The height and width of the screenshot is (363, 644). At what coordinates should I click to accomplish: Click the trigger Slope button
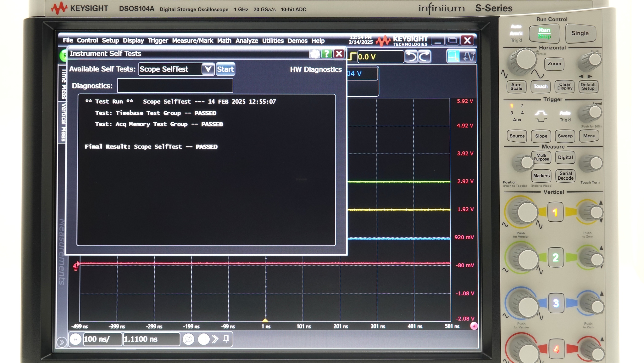(x=541, y=136)
